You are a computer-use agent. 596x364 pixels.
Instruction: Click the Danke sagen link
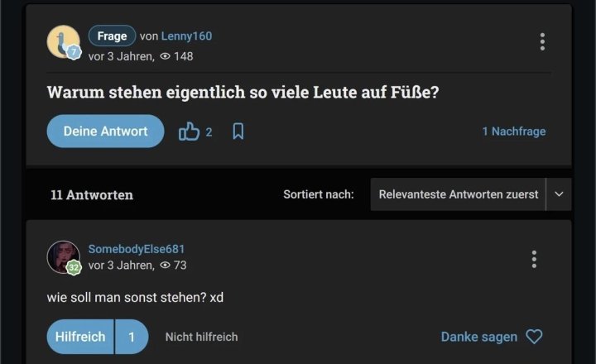click(x=478, y=337)
